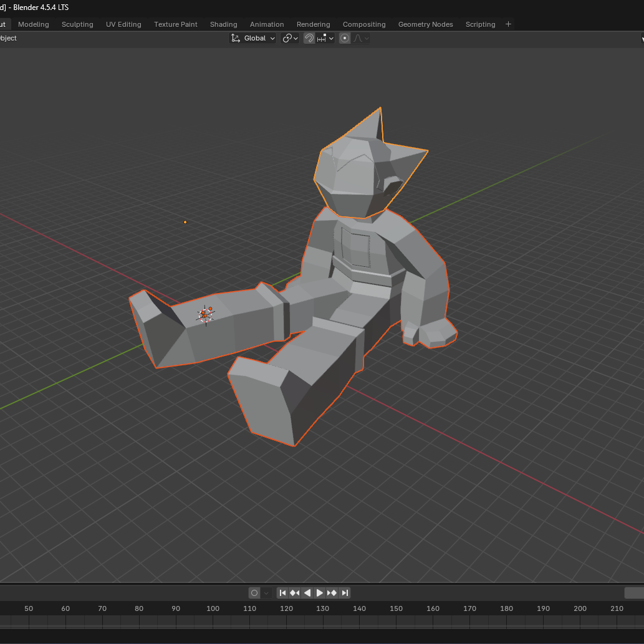Click frame 100 on the timeline ruler

coord(213,608)
